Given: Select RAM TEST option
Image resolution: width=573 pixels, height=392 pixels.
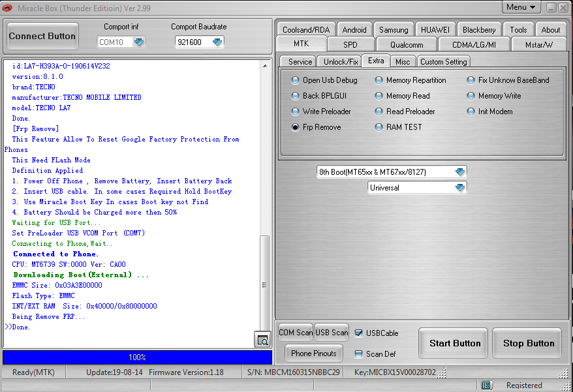Looking at the screenshot, I should tap(399, 127).
